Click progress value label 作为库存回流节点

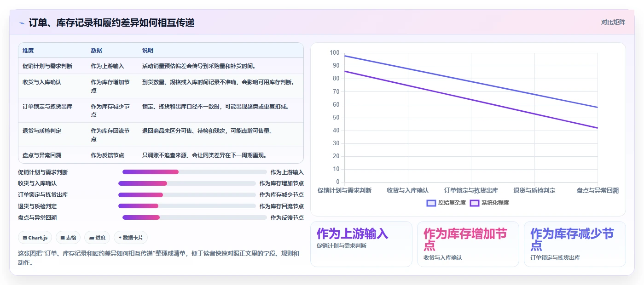point(281,206)
